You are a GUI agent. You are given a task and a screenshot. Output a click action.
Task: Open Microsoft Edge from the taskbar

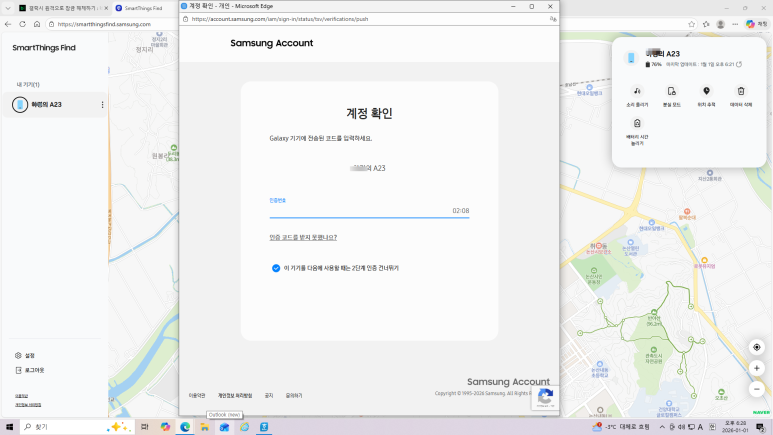(185, 427)
